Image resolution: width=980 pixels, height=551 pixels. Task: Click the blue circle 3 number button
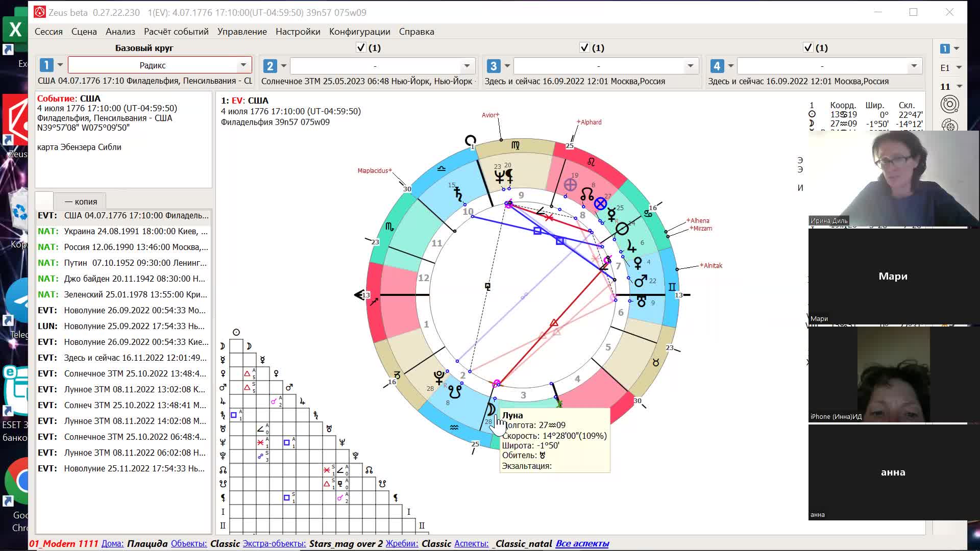pyautogui.click(x=493, y=66)
